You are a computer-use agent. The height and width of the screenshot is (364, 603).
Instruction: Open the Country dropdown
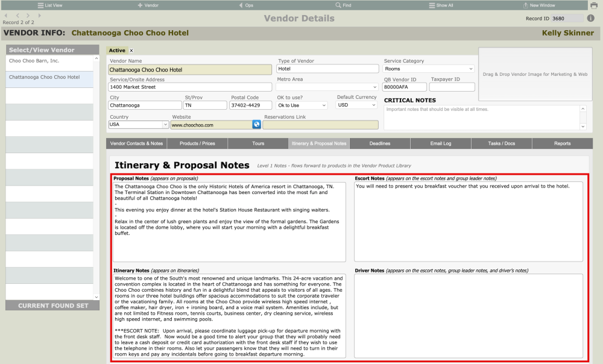click(139, 125)
